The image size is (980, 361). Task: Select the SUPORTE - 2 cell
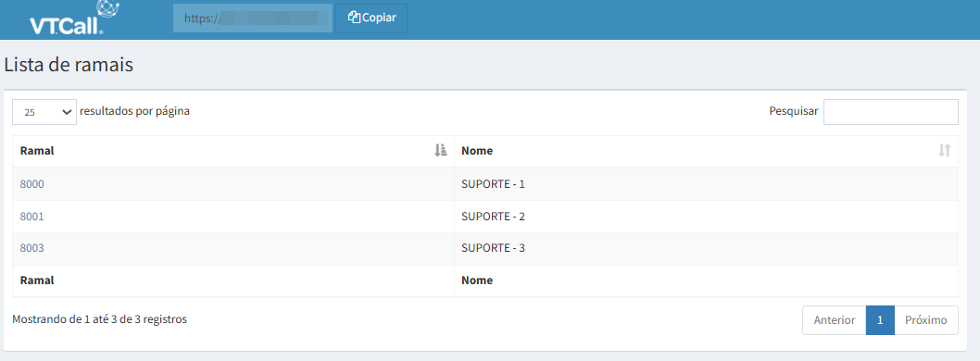[x=706, y=216]
